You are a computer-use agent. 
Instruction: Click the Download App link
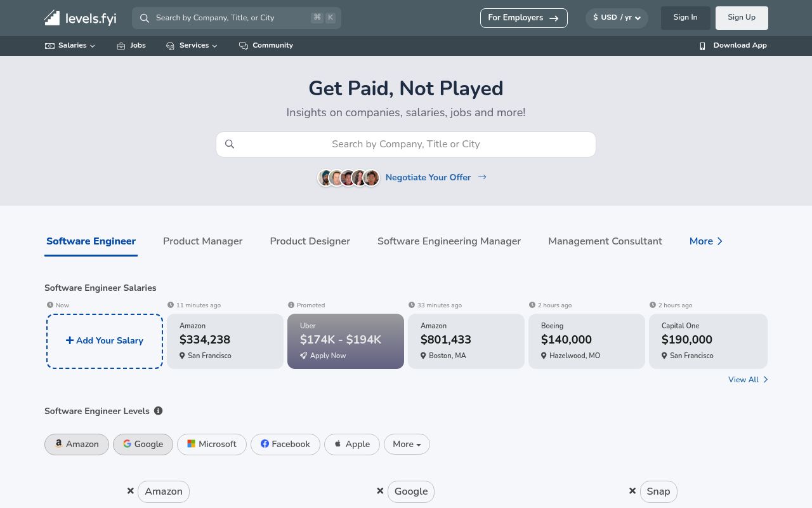[733, 46]
